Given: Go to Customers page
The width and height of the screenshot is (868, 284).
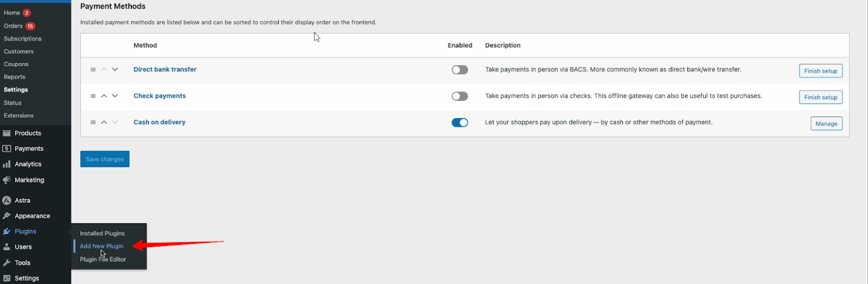Looking at the screenshot, I should pos(18,51).
